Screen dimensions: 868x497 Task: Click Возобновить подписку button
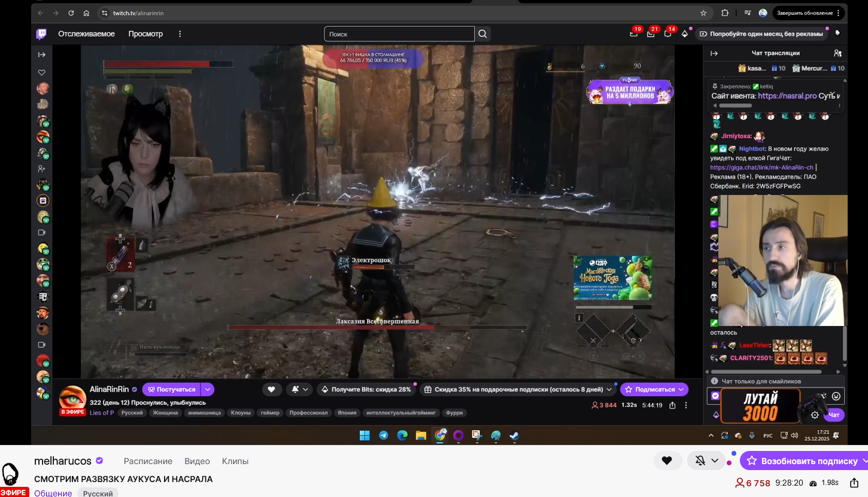tap(804, 461)
